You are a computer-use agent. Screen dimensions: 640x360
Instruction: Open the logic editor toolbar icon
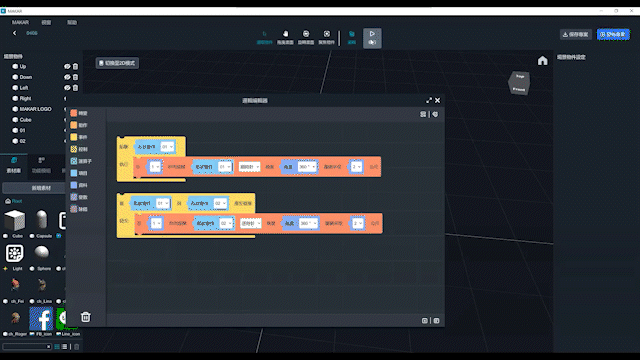pos(351,37)
